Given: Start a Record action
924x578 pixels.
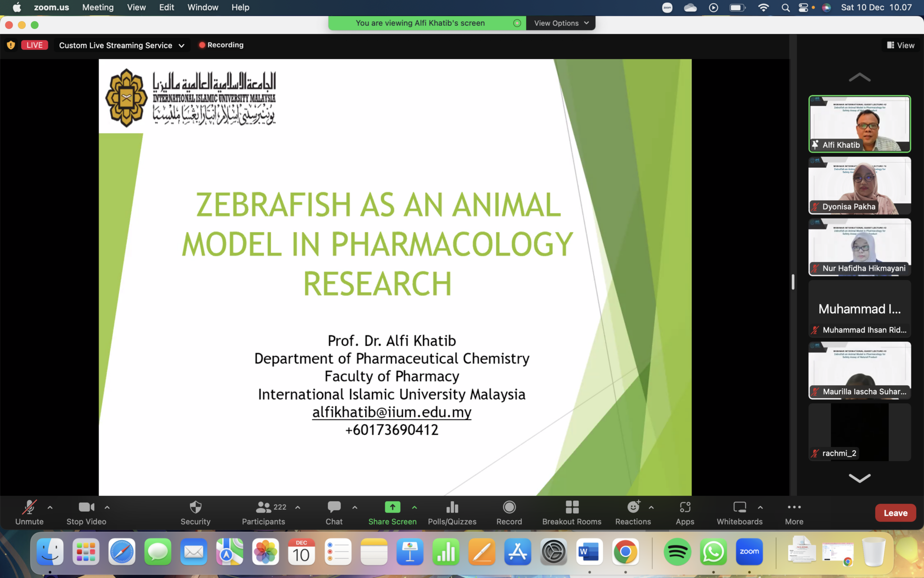Looking at the screenshot, I should pos(508,513).
